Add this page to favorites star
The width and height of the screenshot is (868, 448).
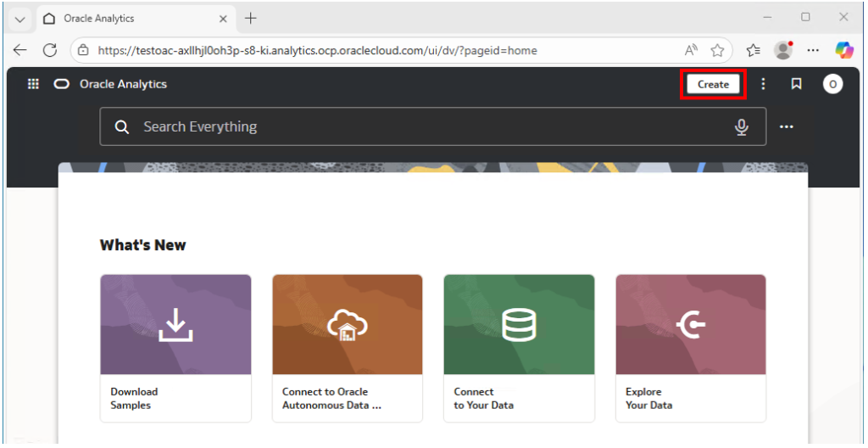click(717, 50)
